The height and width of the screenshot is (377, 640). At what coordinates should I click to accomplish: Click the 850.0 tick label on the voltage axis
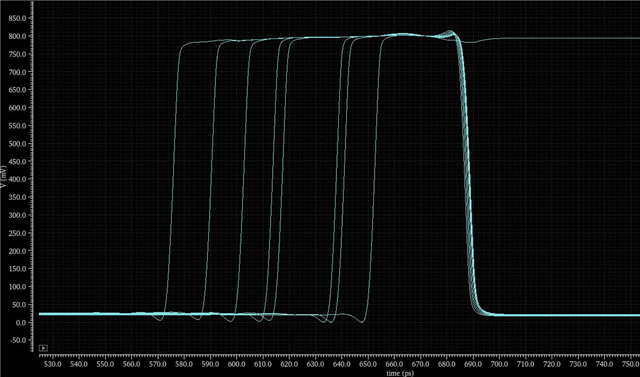tap(18, 18)
